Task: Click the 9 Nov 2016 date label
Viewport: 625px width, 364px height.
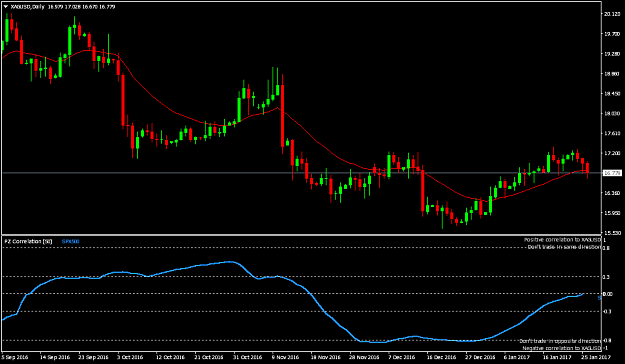Action: [x=285, y=357]
